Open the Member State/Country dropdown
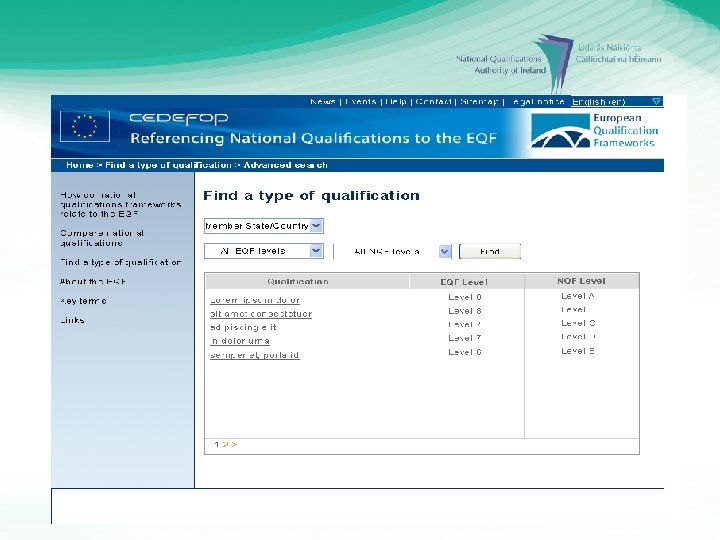Image resolution: width=720 pixels, height=540 pixels. click(264, 226)
